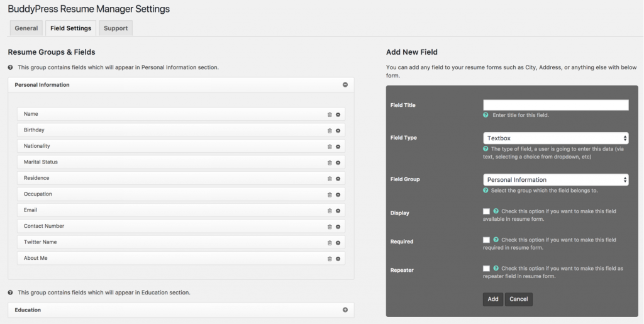Viewport: 644px width, 324px height.
Task: Open gear settings for Birthday field
Action: pyautogui.click(x=338, y=131)
